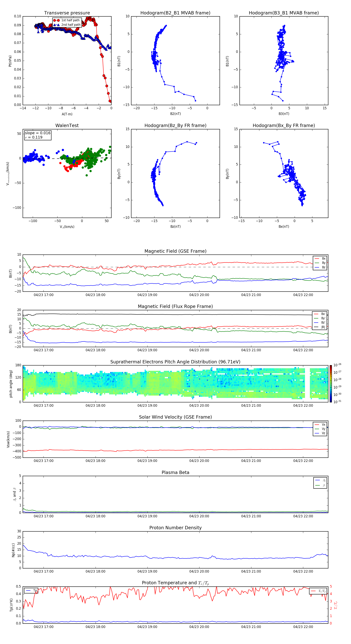Select the Bx' entry in flux rope legend
The width and height of the screenshot is (351, 644).
tap(320, 314)
